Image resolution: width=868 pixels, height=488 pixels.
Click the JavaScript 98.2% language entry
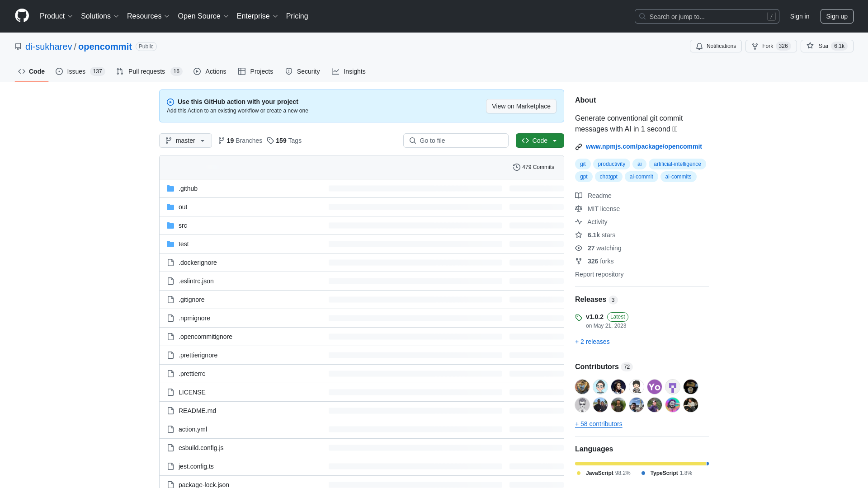tap(604, 473)
